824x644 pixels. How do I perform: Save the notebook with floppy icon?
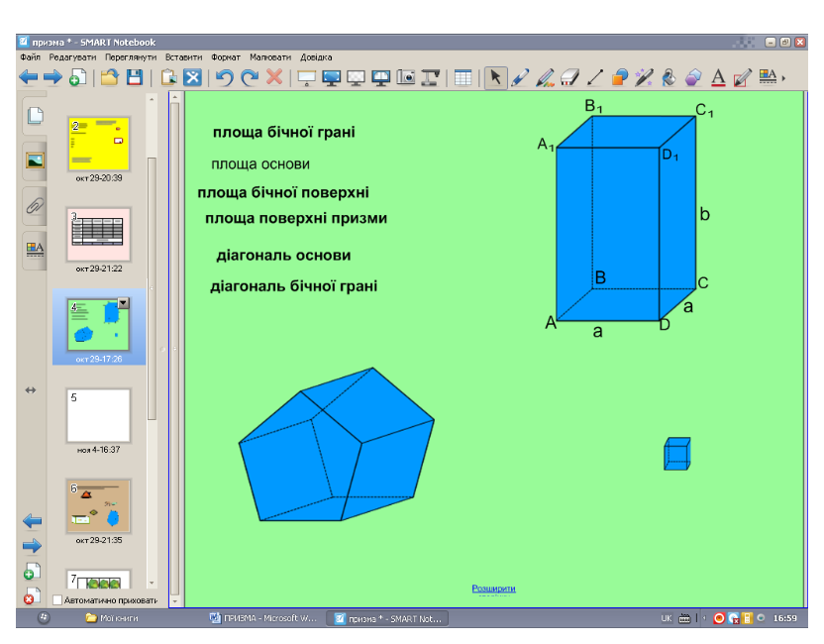pos(134,77)
